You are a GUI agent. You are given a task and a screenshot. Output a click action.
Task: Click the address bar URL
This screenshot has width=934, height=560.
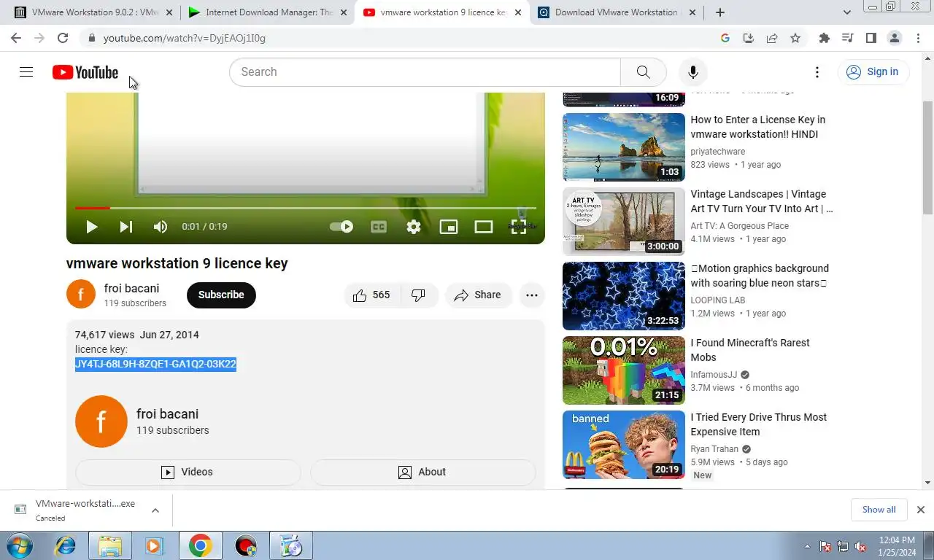tap(185, 38)
